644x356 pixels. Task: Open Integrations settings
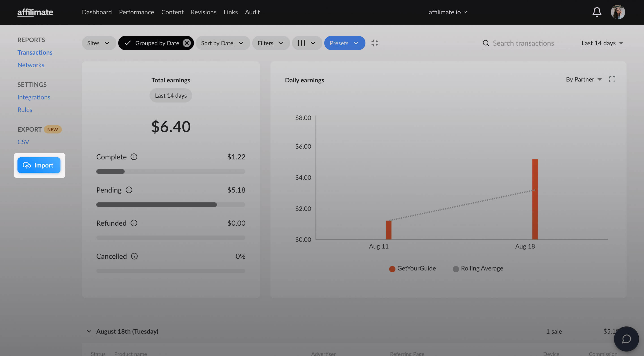(x=34, y=97)
